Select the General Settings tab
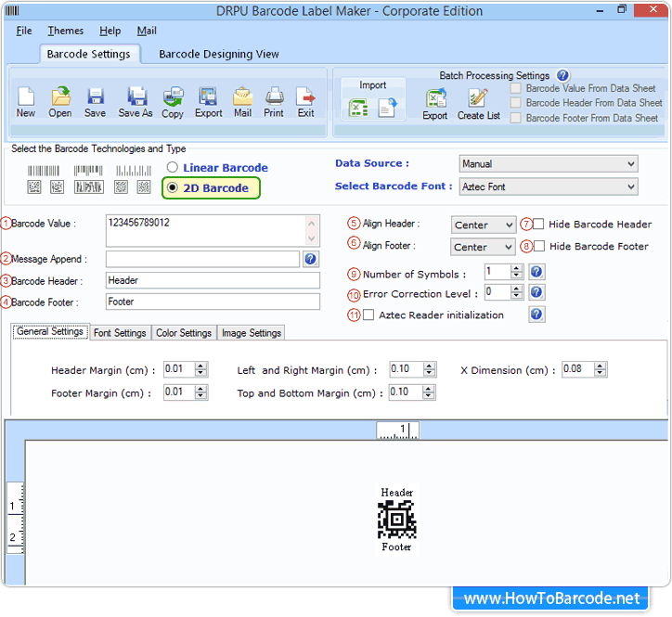 coord(50,331)
